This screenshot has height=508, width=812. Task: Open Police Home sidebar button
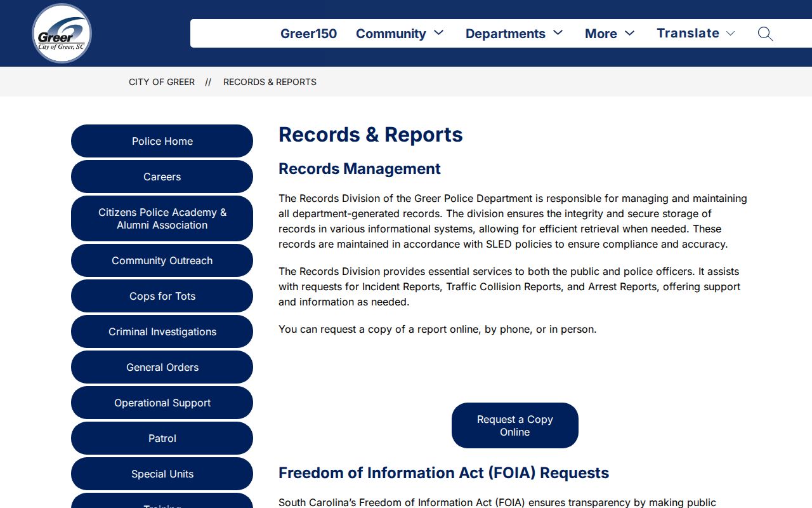[162, 141]
